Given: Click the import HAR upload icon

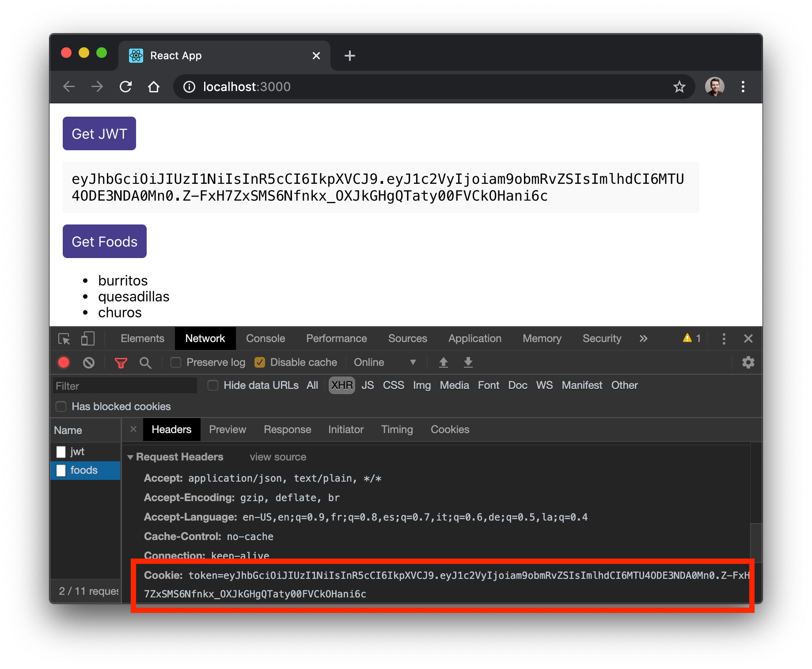Looking at the screenshot, I should [x=444, y=363].
